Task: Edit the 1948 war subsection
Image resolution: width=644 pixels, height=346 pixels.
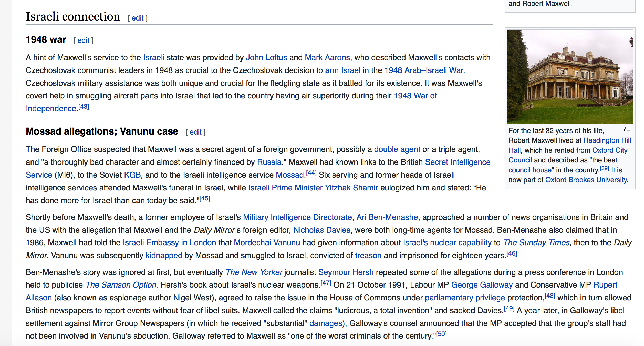Action: (83, 40)
